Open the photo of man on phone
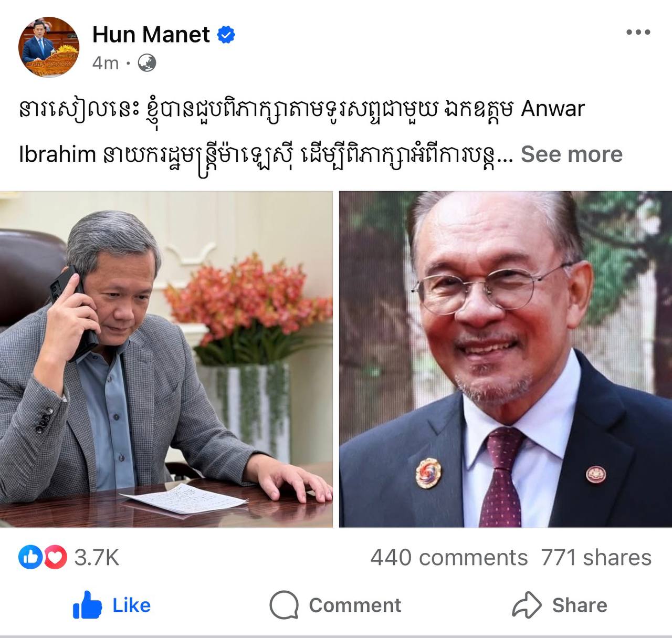The image size is (672, 638). coord(166,359)
